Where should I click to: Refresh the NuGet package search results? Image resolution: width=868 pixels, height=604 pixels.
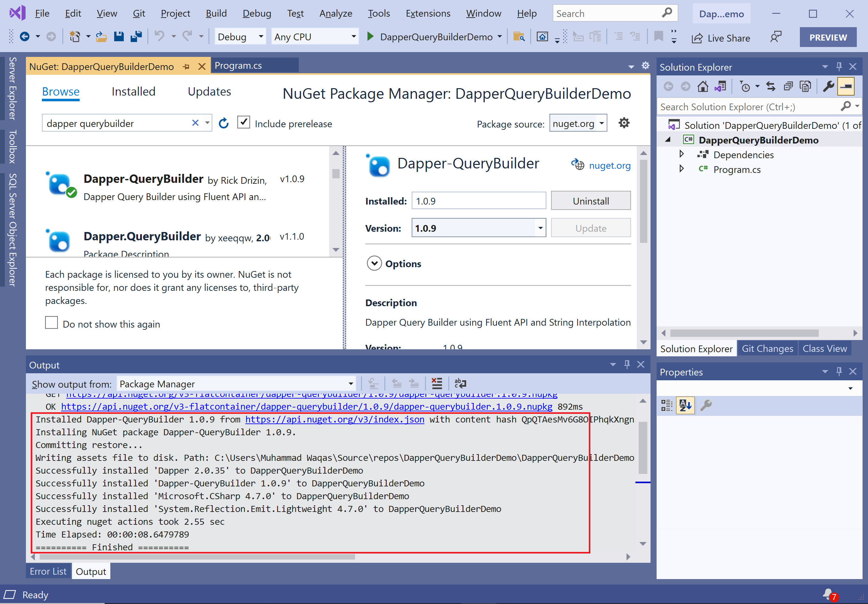[224, 123]
